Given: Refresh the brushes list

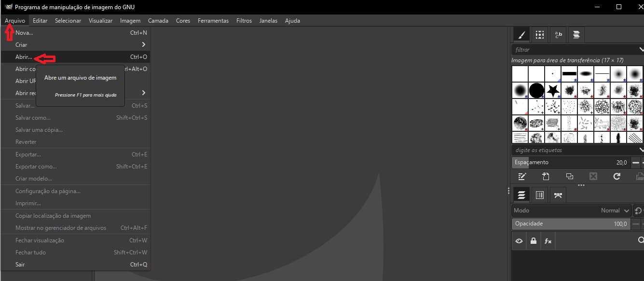Looking at the screenshot, I should pos(617,176).
